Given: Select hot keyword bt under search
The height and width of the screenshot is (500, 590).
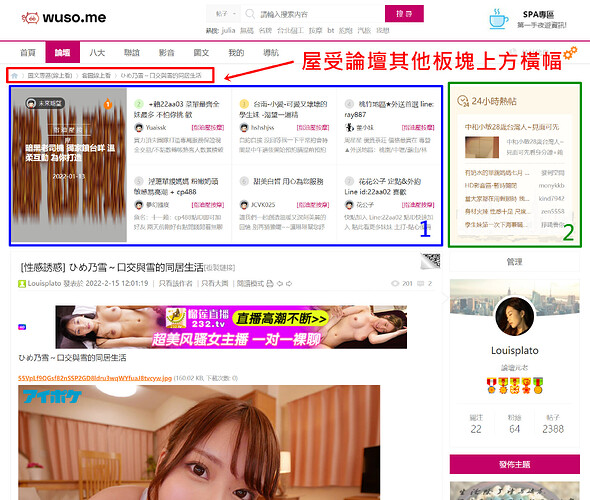Looking at the screenshot, I should [330, 30].
